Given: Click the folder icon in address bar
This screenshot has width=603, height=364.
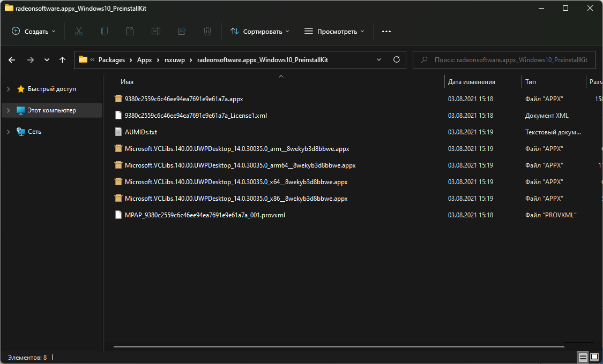Looking at the screenshot, I should click(x=83, y=59).
